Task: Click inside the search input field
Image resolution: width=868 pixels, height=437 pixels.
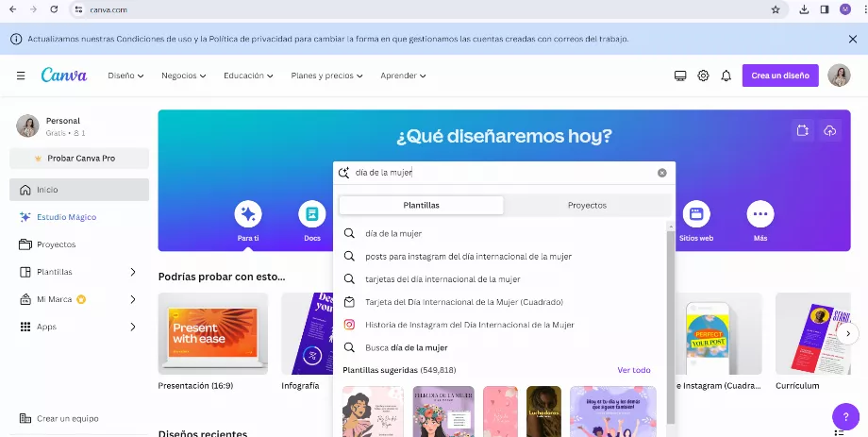Action: point(504,173)
